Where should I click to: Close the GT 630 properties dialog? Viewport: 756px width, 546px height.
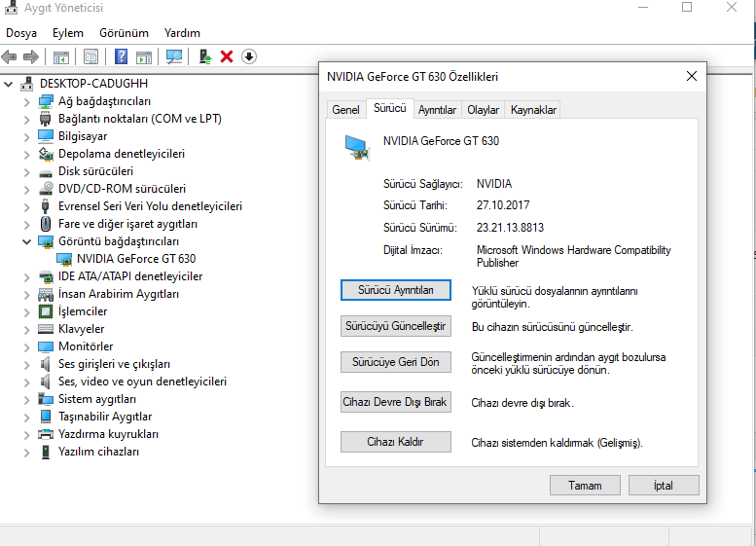pos(692,76)
